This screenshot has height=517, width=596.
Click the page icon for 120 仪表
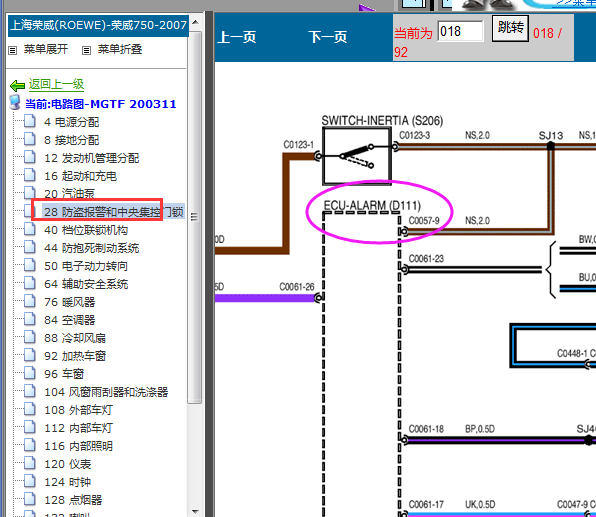[x=30, y=463]
